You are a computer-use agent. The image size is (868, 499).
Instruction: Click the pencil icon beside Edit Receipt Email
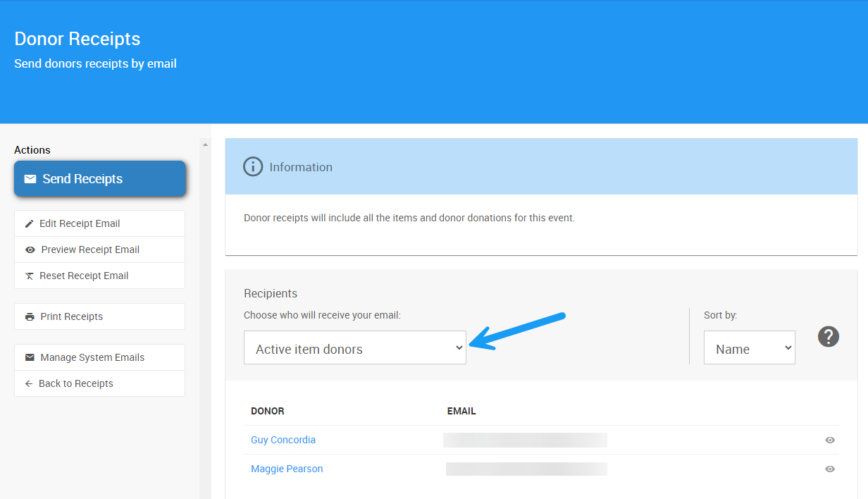click(29, 223)
